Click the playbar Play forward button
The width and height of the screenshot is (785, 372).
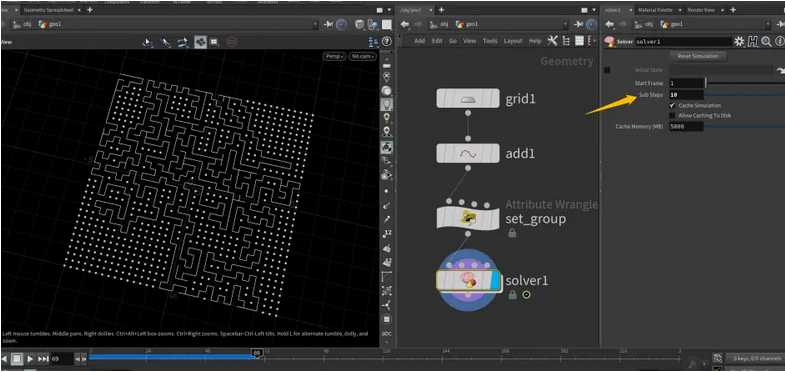pos(30,359)
